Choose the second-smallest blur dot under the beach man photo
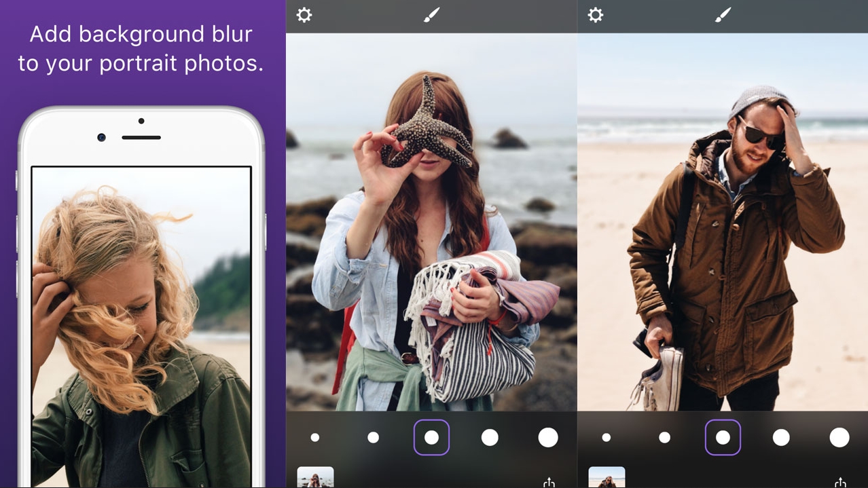 point(665,438)
